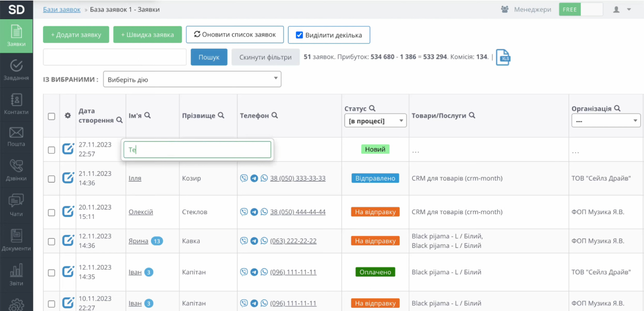Open table column settings gear
644x311 pixels.
[68, 116]
